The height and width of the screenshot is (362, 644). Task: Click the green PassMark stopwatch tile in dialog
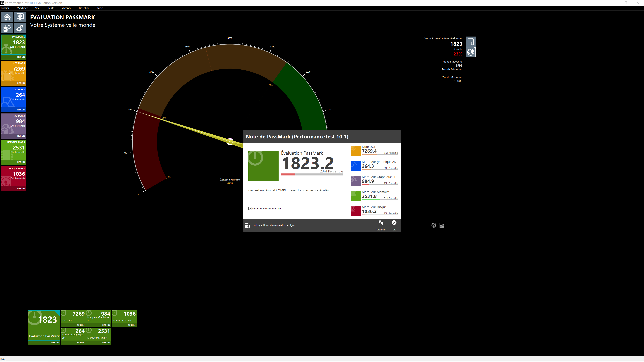pos(263,166)
